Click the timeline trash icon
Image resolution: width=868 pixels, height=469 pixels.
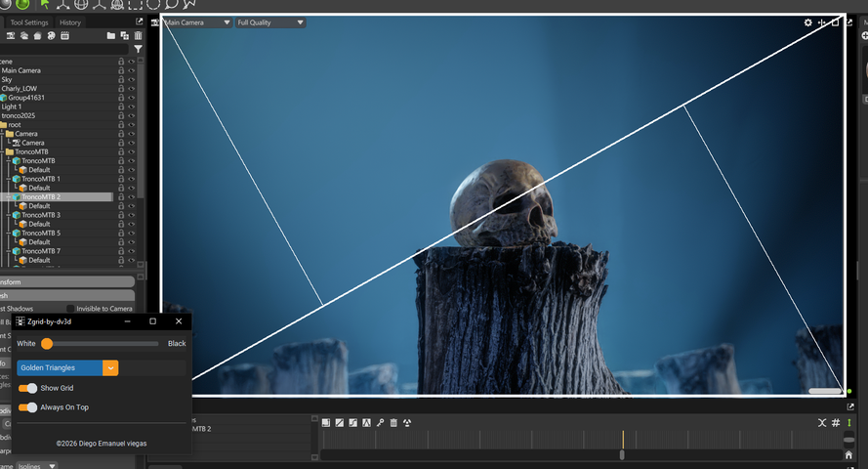coord(393,423)
